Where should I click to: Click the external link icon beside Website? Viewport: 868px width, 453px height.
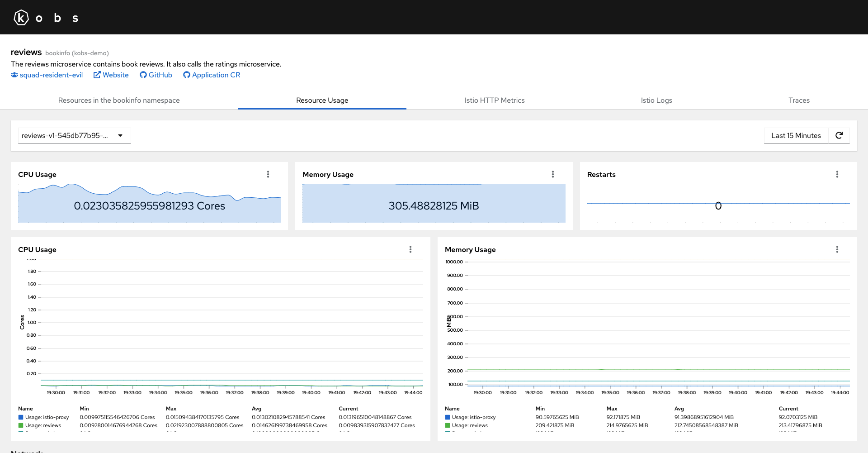pos(97,75)
